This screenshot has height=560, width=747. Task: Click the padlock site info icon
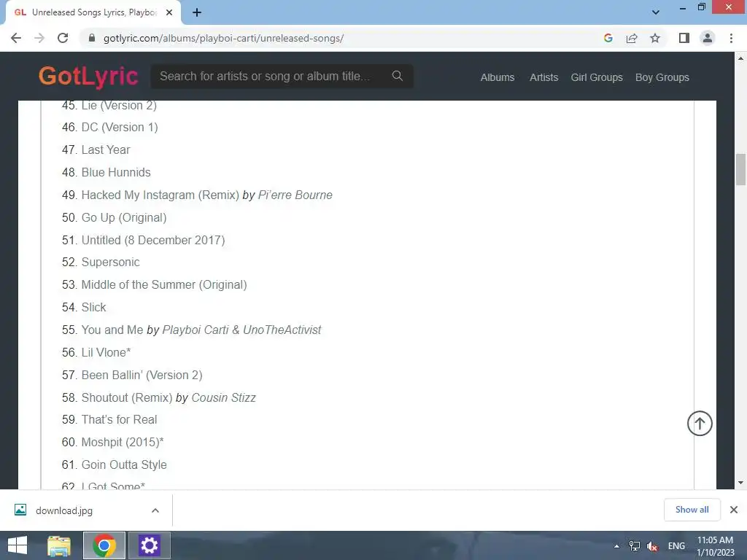[92, 38]
